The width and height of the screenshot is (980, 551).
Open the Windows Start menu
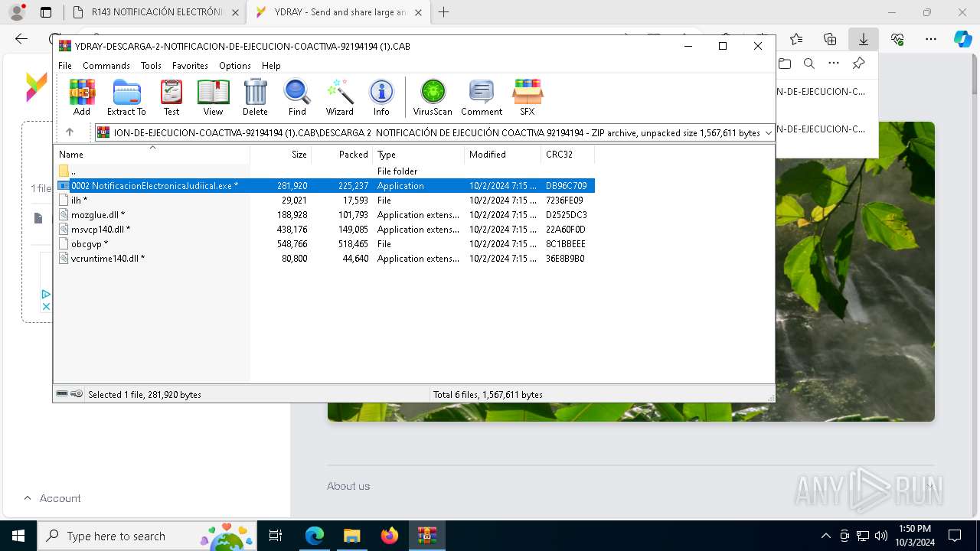[18, 536]
